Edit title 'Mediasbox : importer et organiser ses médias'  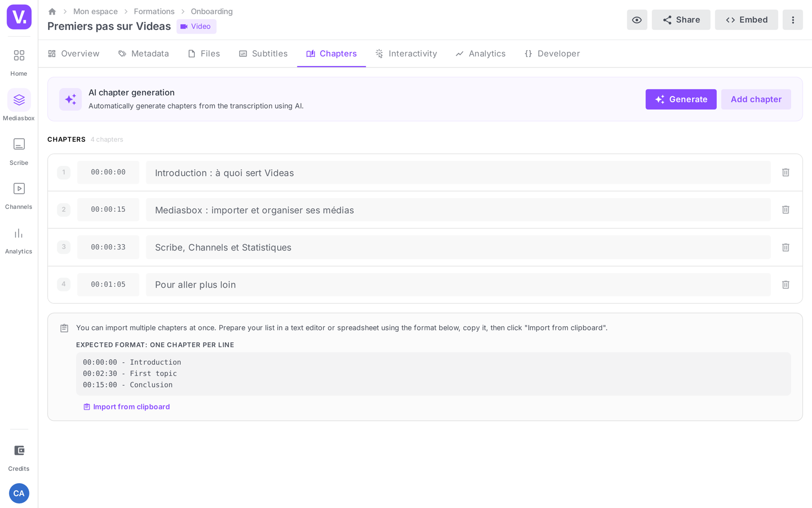pyautogui.click(x=458, y=210)
